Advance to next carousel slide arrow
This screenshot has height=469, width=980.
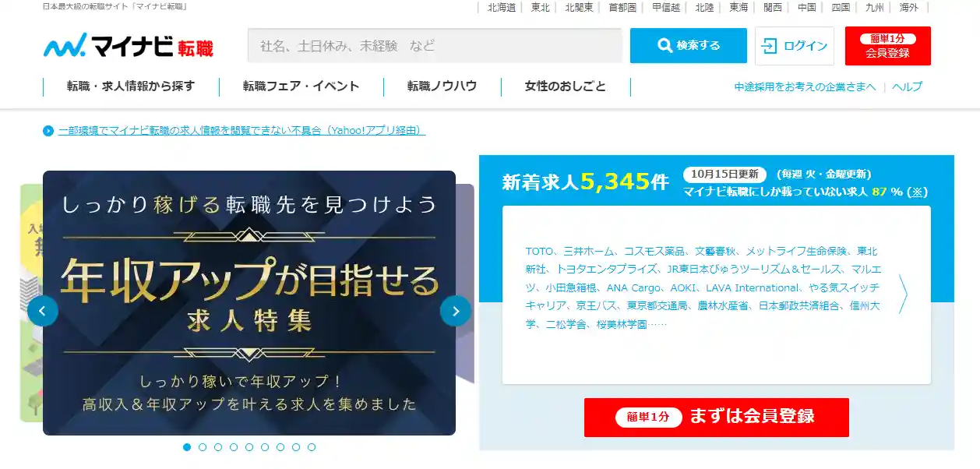click(456, 311)
